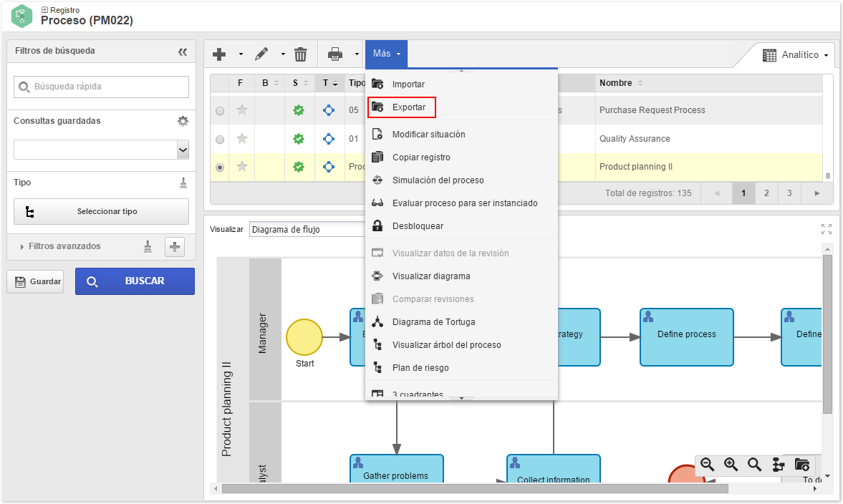Collapse the Filtros de búsqueda panel
843x504 pixels.
[183, 52]
